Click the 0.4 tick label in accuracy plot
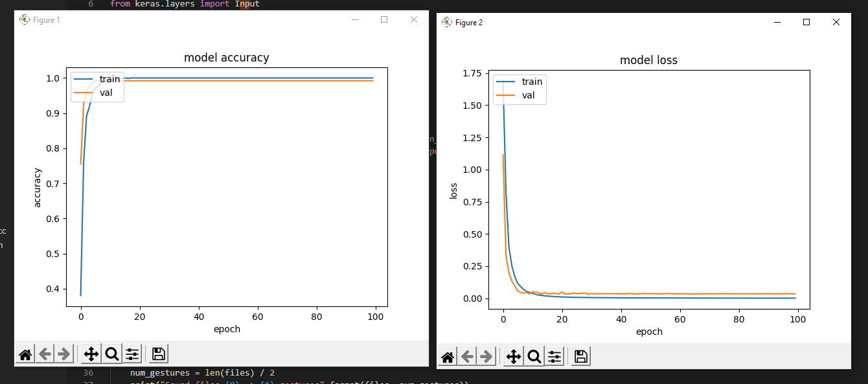Viewport: 868px width, 384px height. pos(52,289)
